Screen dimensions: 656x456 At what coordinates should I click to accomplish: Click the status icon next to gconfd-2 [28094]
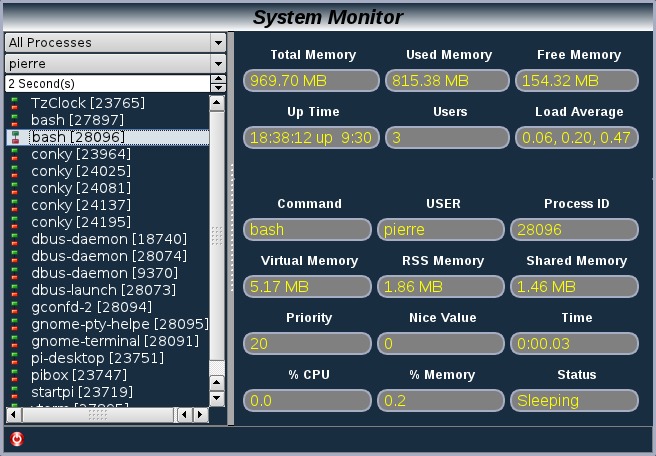[x=15, y=307]
